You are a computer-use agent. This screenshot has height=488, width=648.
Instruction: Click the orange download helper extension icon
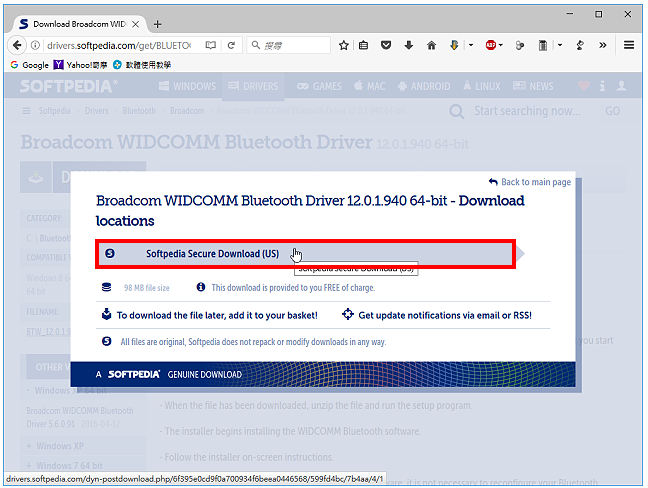tap(454, 45)
